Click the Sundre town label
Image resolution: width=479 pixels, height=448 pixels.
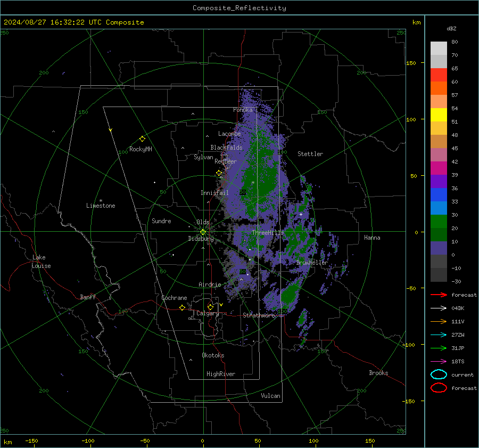[161, 221]
